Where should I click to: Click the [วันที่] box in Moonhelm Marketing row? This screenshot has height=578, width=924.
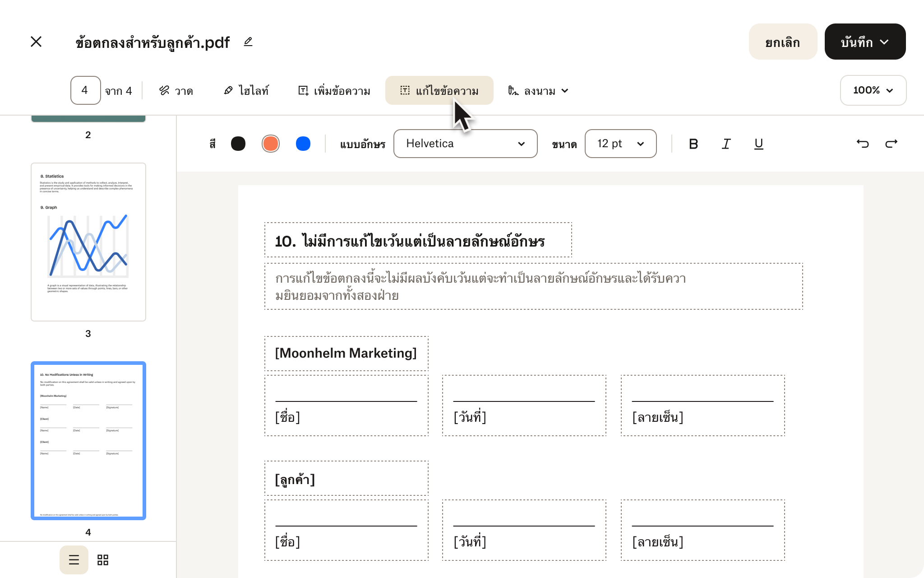(524, 406)
